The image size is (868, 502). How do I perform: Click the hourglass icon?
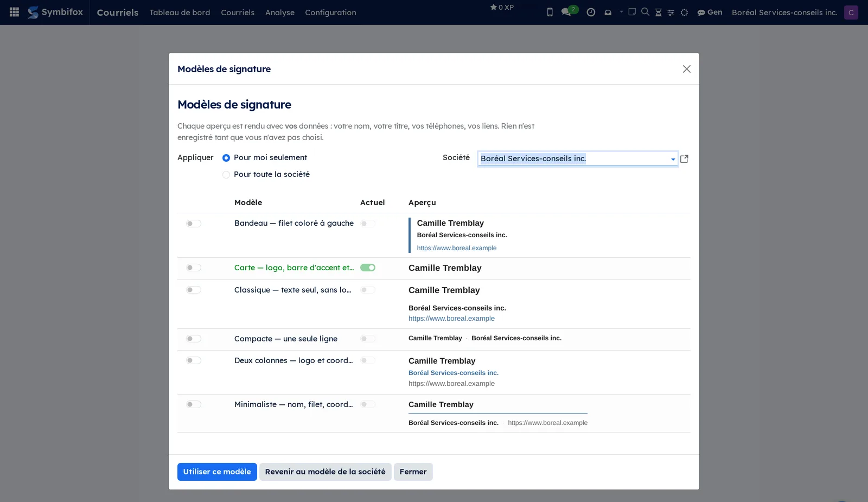tap(658, 12)
